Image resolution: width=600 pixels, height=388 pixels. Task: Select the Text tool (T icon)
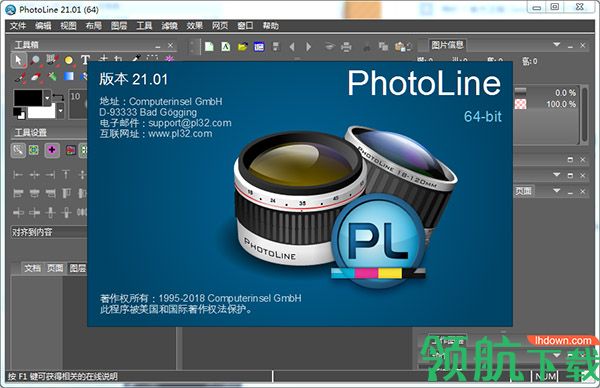tap(85, 60)
